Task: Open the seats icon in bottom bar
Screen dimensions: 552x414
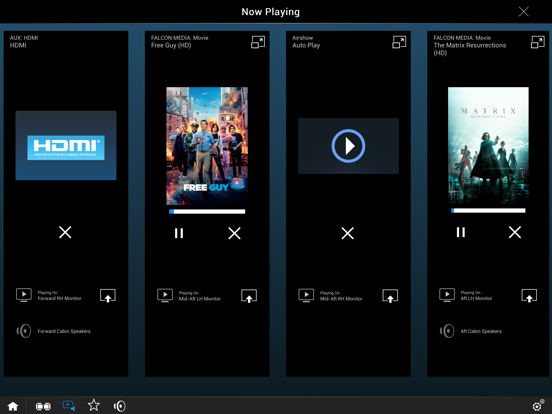Action: pyautogui.click(x=43, y=406)
